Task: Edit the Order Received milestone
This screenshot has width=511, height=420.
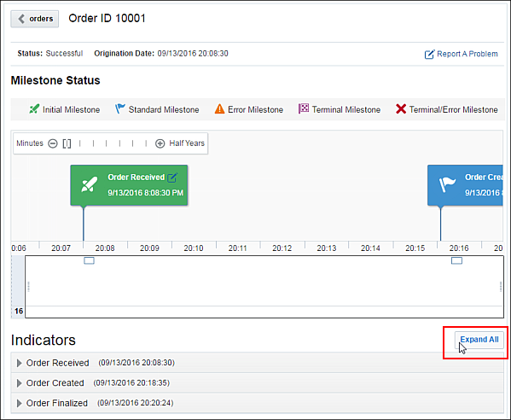Action: (172, 178)
